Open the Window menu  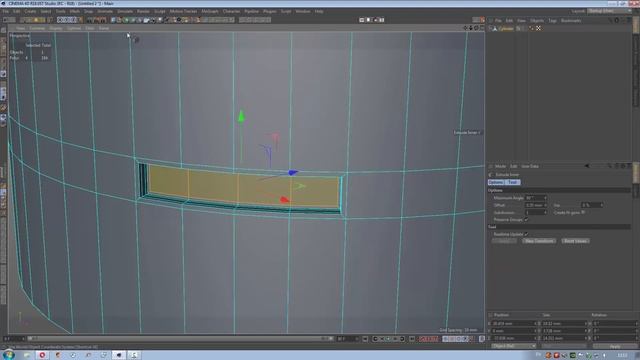pos(303,11)
